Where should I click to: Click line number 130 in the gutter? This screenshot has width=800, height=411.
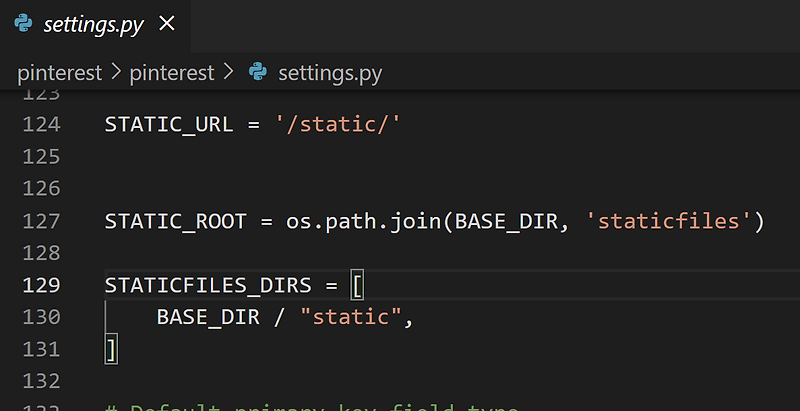41,317
